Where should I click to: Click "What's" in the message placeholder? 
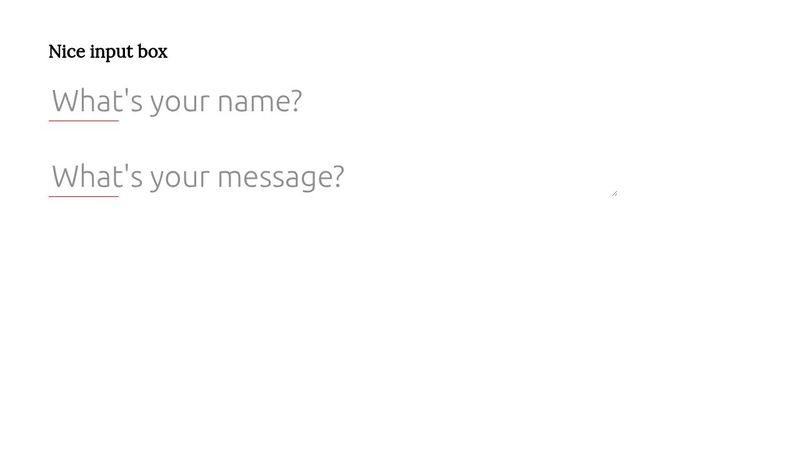97,176
